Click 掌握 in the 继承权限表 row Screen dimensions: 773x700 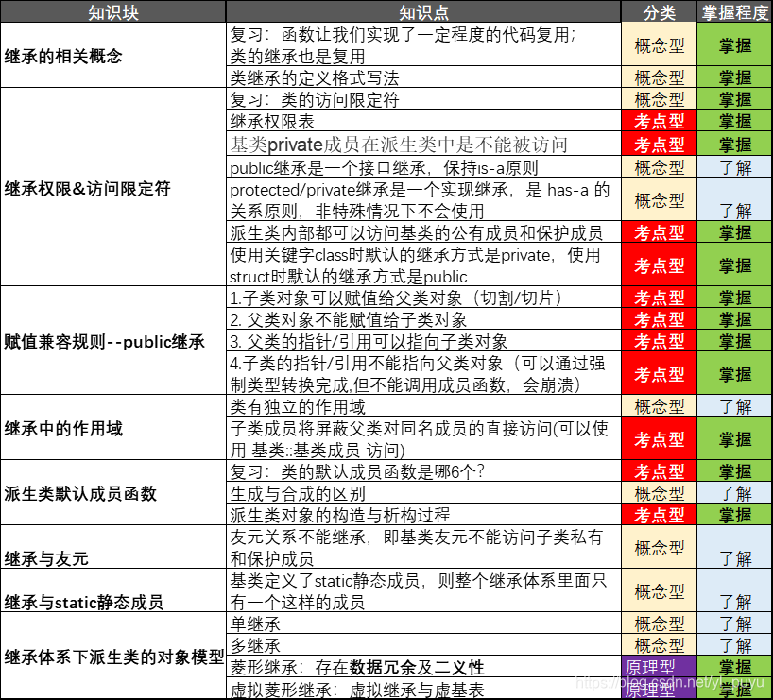[734, 120]
